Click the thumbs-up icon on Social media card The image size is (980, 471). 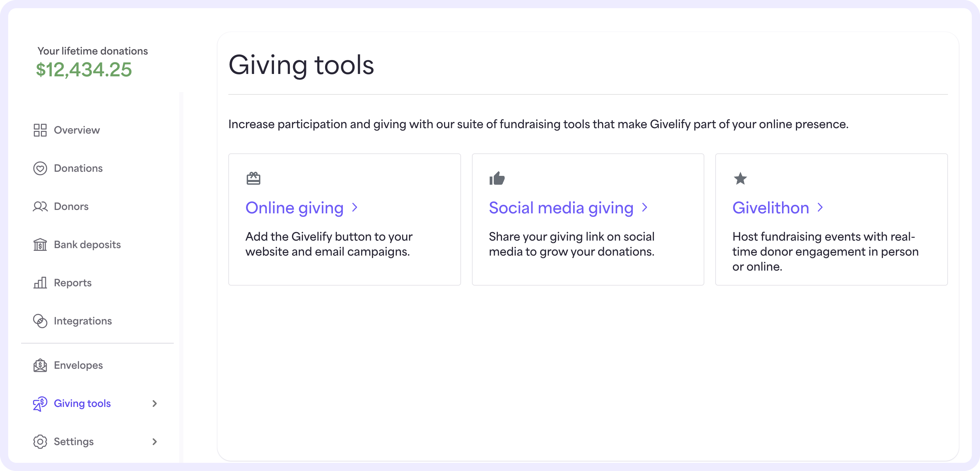(x=497, y=178)
